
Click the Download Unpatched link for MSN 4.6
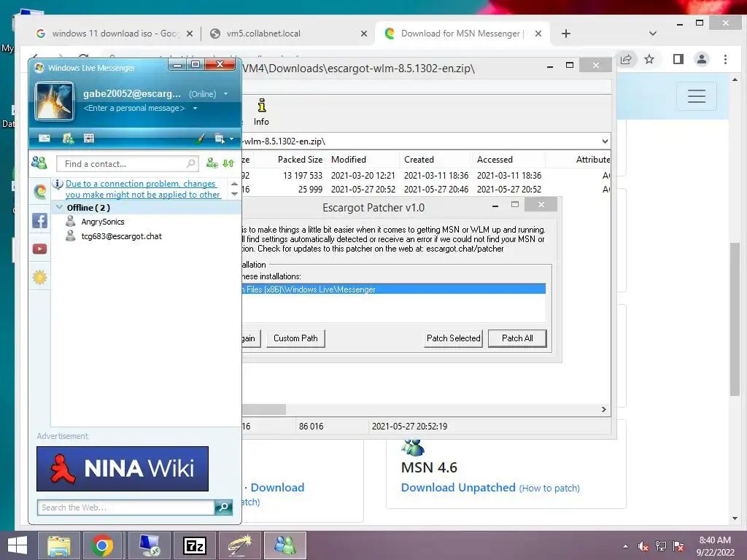[458, 488]
